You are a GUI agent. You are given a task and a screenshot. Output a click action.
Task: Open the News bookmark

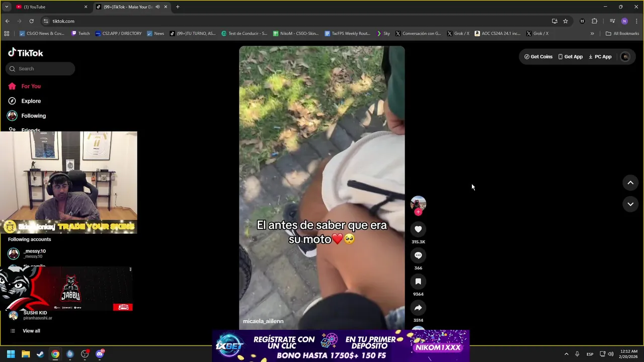[x=155, y=34]
